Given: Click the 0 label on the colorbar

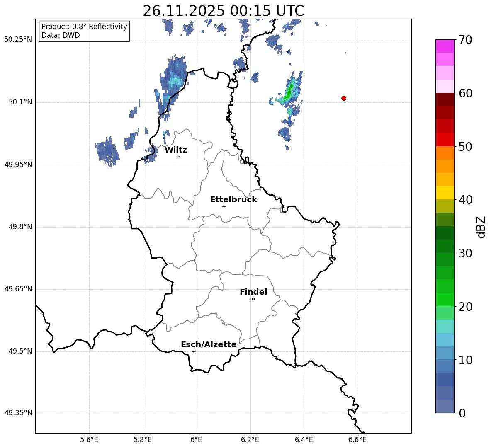Looking at the screenshot, I should coord(462,413).
